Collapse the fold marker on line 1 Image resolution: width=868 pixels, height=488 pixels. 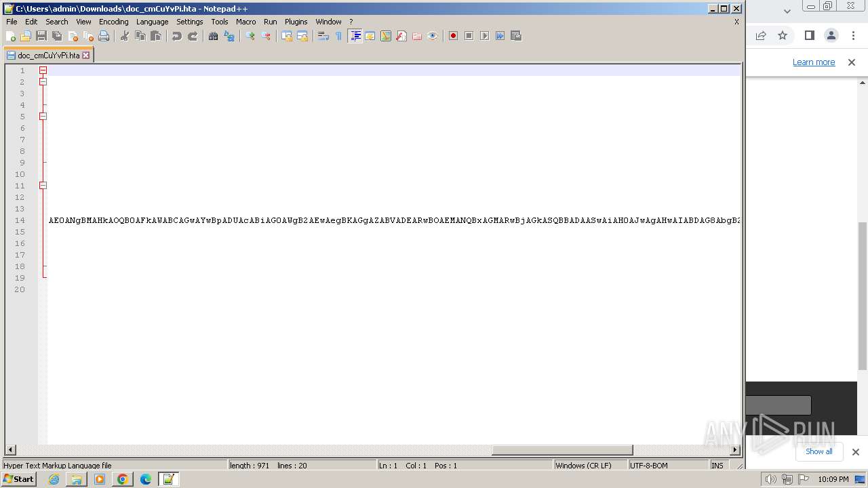click(x=43, y=70)
